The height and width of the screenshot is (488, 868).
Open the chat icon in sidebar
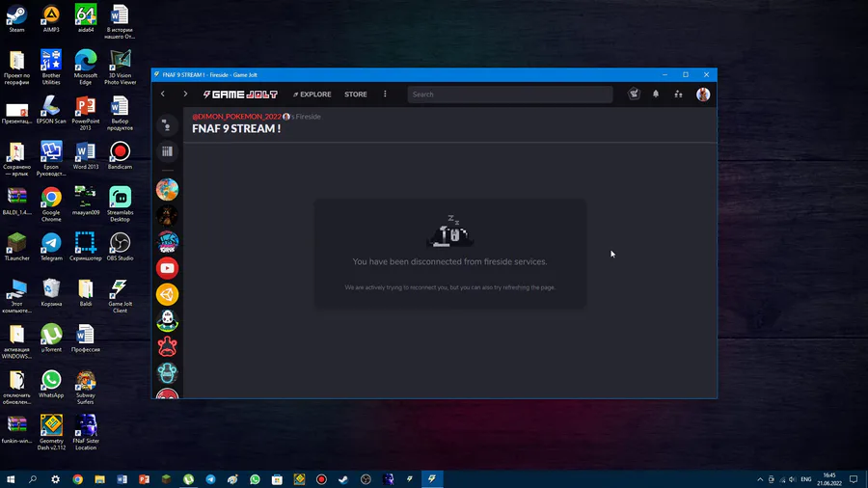coord(167,125)
